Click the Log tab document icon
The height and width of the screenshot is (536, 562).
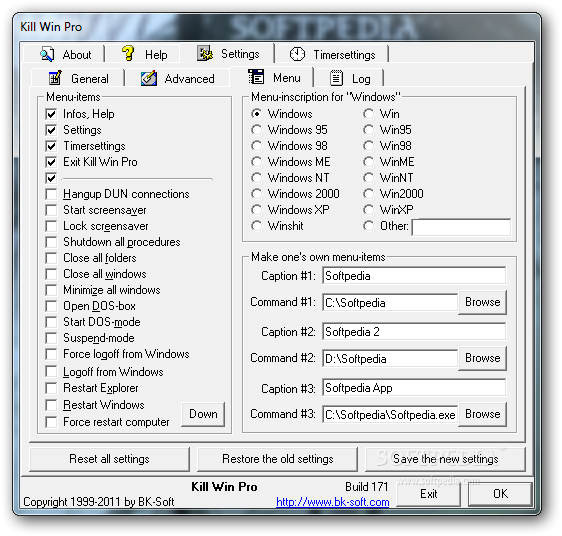pos(336,78)
